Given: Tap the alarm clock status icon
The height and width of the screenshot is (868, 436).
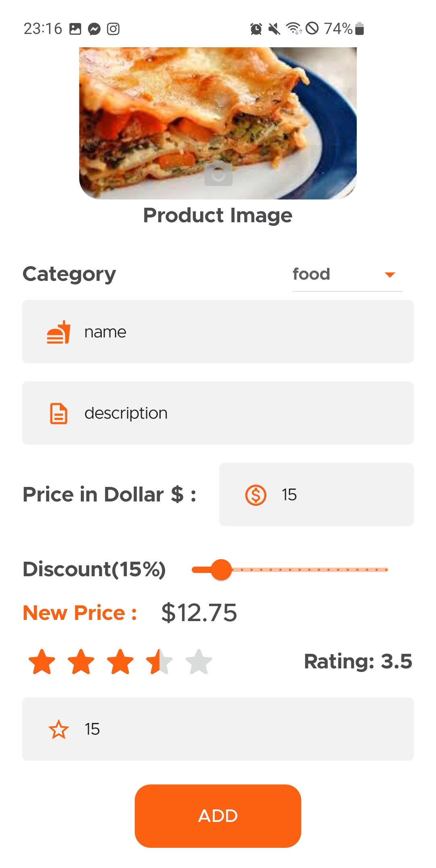Looking at the screenshot, I should click(256, 29).
